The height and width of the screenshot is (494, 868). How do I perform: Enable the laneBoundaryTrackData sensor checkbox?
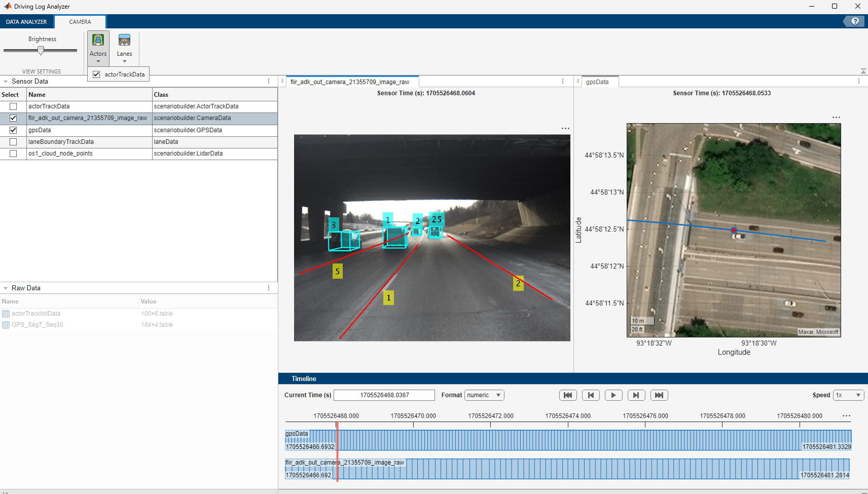click(13, 142)
